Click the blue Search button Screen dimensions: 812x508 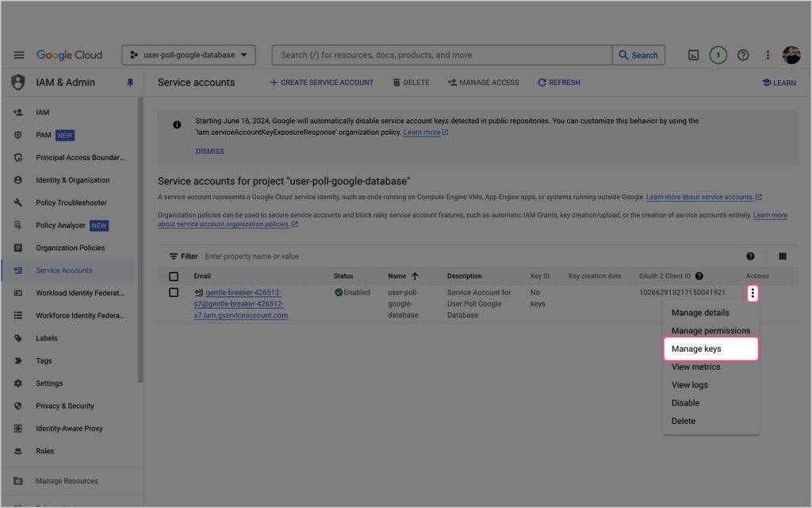(x=638, y=55)
